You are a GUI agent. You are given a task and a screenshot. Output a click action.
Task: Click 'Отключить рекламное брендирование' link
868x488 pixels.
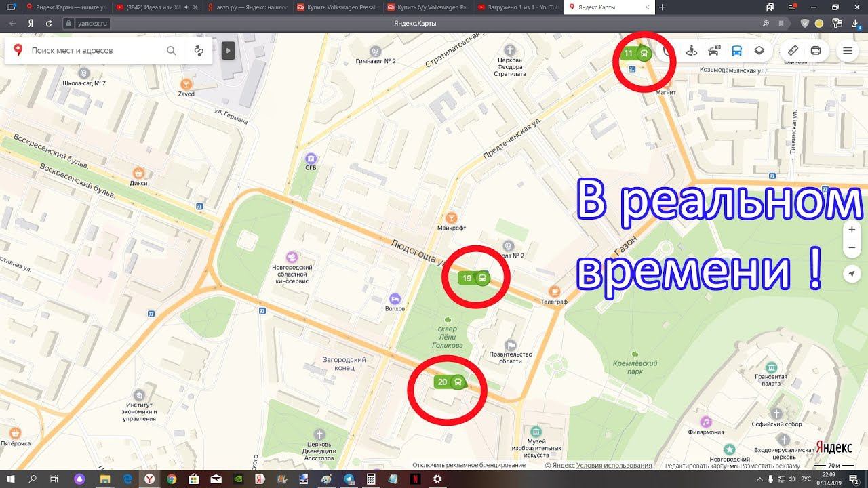click(469, 465)
